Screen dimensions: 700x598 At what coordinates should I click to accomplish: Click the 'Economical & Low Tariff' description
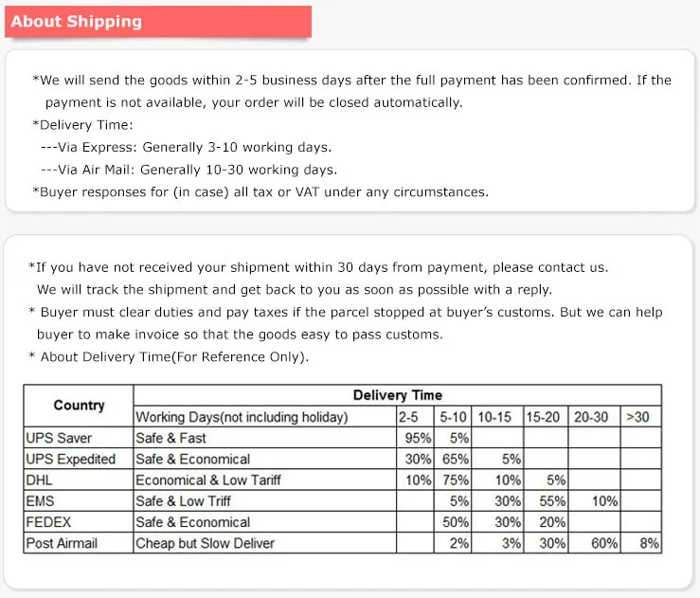pyautogui.click(x=208, y=480)
